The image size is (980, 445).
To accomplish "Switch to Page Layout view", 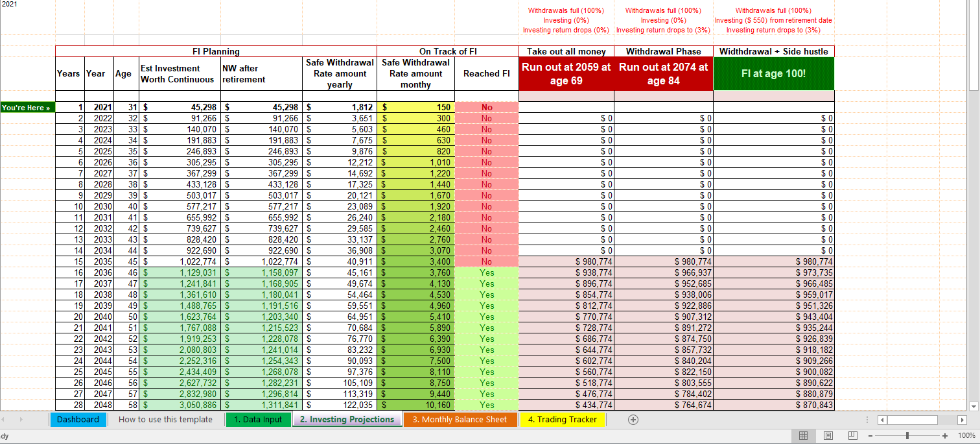I will click(x=828, y=435).
